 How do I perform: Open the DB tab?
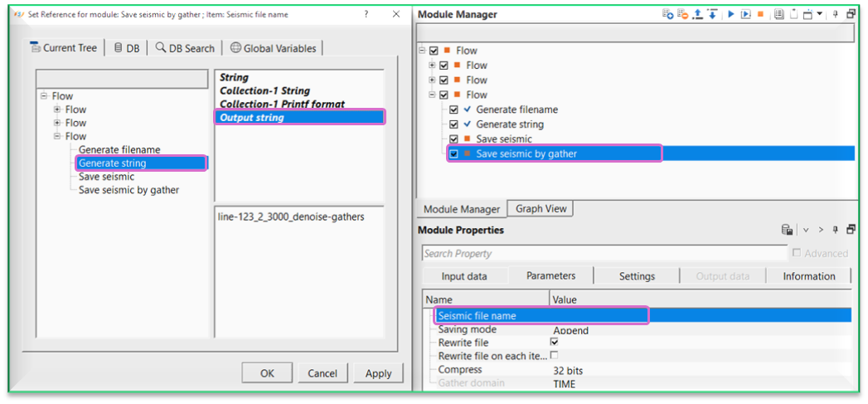(x=127, y=48)
